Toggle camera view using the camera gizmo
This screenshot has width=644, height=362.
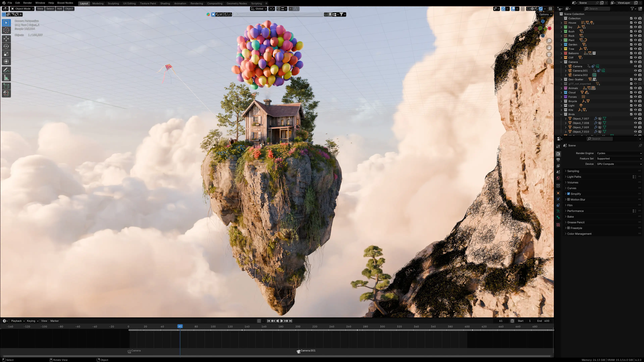549,54
